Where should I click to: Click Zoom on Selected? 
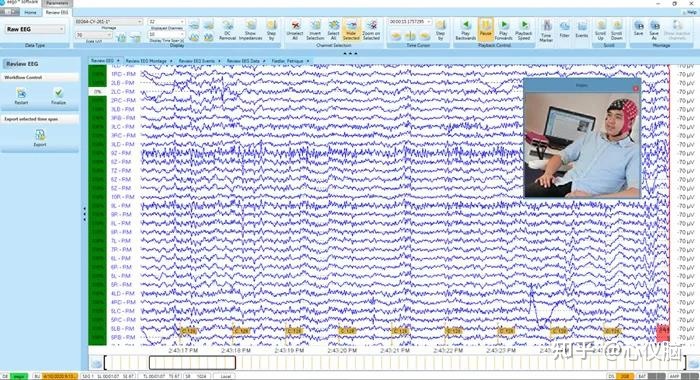371,30
